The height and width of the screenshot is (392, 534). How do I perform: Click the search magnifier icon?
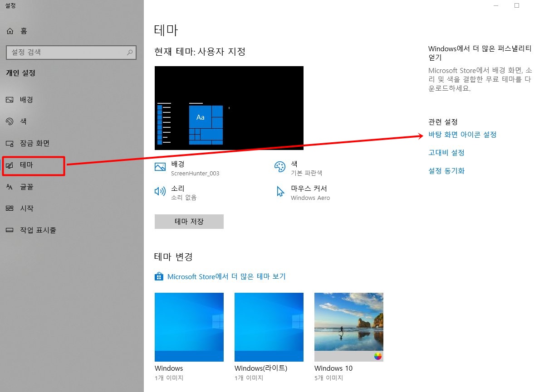pos(130,53)
